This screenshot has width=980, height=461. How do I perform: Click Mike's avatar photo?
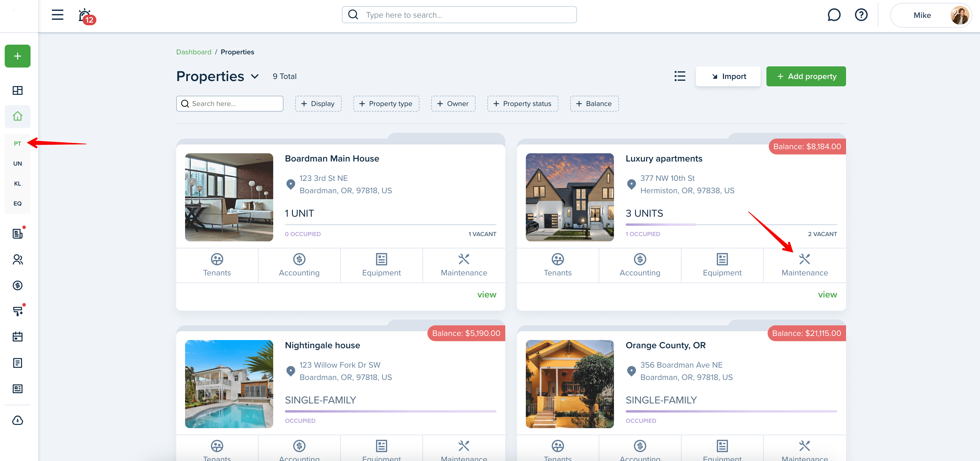(959, 15)
